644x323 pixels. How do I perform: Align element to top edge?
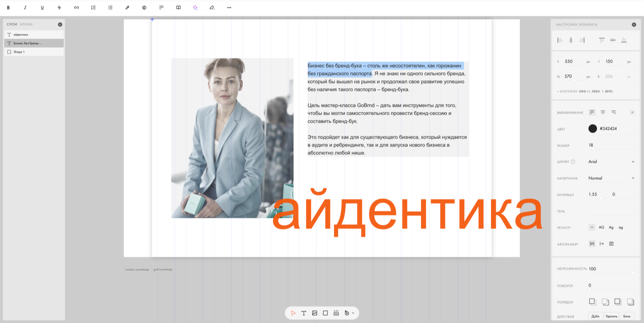pyautogui.click(x=602, y=40)
